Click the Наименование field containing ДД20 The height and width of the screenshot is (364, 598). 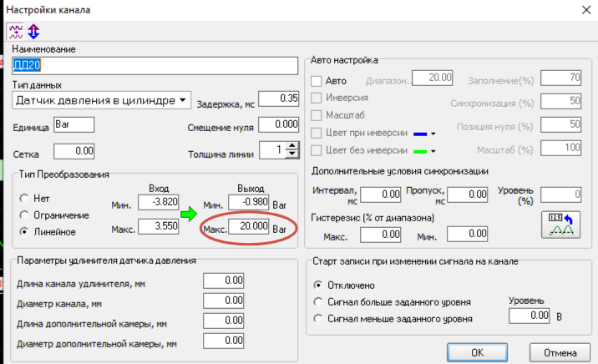tap(155, 66)
